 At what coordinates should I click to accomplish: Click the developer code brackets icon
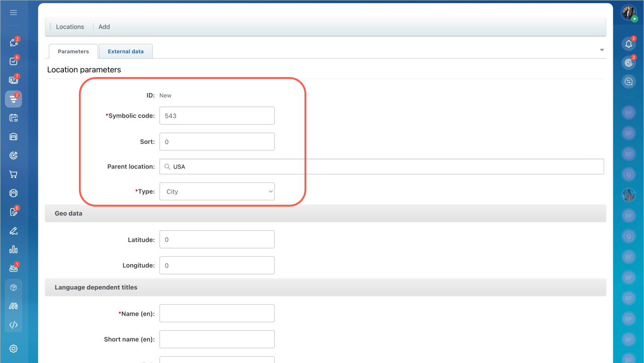14,325
